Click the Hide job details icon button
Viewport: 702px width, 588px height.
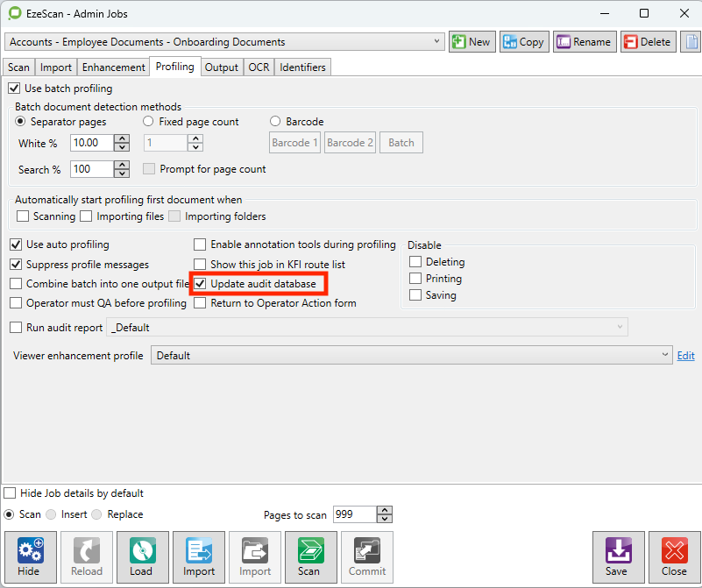coord(31,556)
